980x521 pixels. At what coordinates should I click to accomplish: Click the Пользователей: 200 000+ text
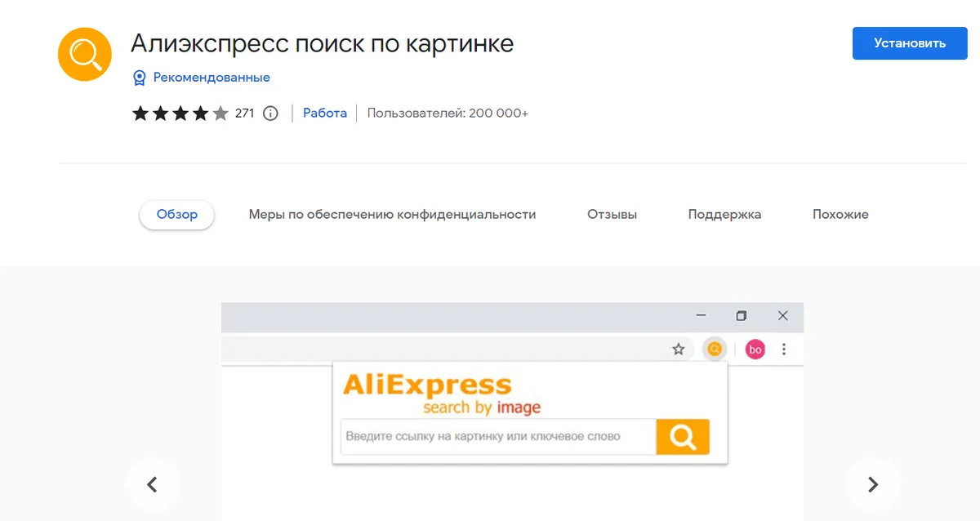[x=448, y=114]
